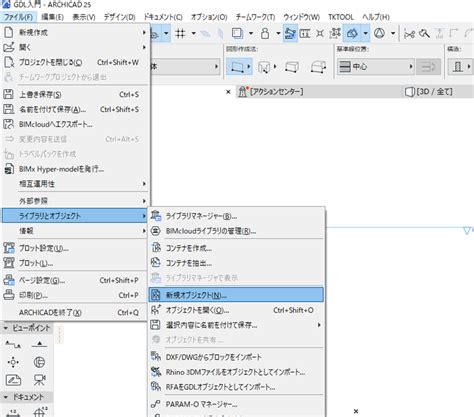Collapse the ドキュメント section
This screenshot has height=417, width=474.
[x=6, y=397]
